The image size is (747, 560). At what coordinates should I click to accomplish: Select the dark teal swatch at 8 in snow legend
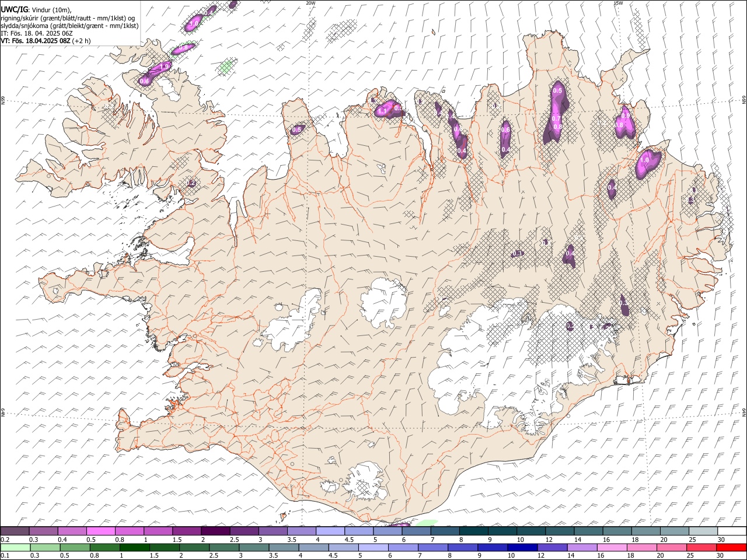coord(474,531)
